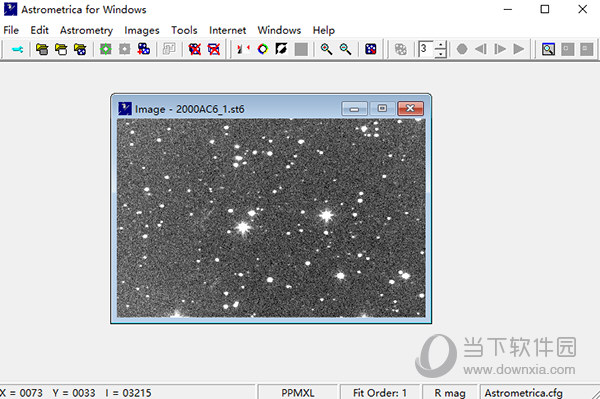Click the solid grey square toolbar icon
Image resolution: width=600 pixels, height=399 pixels.
tap(301, 49)
